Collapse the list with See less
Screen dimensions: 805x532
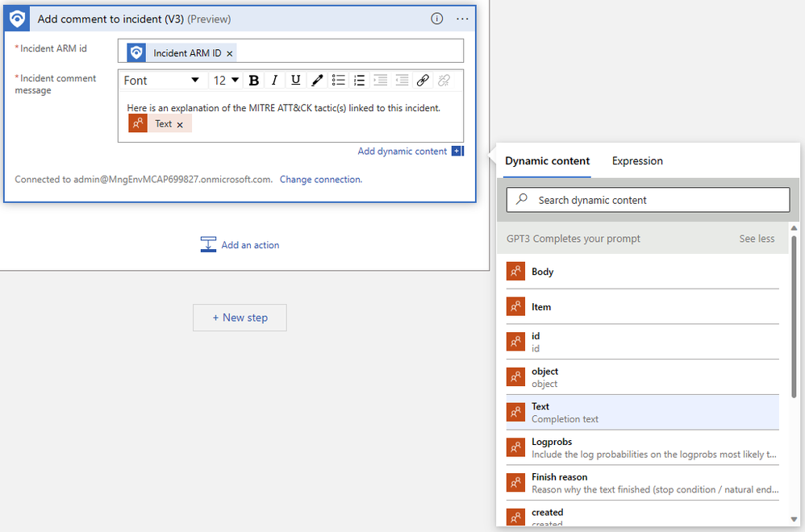(x=757, y=239)
